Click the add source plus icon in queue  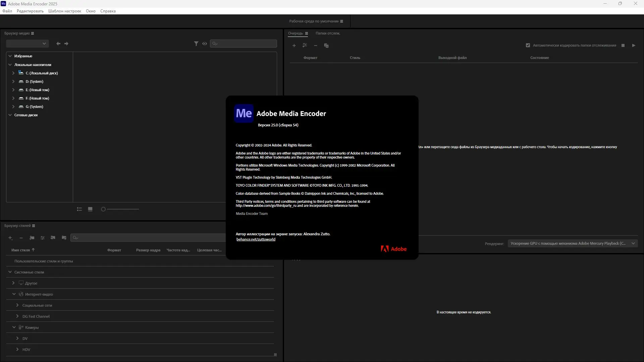point(294,46)
